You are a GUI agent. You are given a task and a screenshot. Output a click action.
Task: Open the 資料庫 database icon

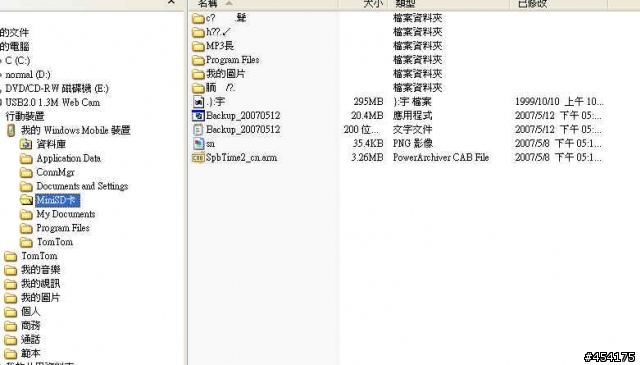26,144
